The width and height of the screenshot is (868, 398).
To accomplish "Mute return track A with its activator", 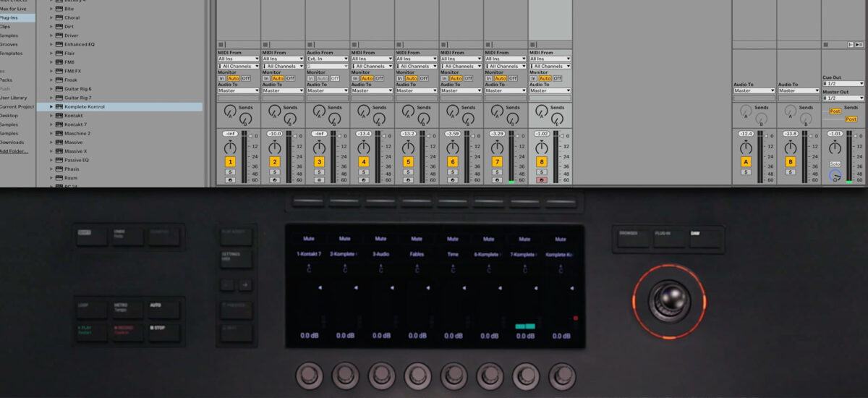I will click(x=746, y=162).
